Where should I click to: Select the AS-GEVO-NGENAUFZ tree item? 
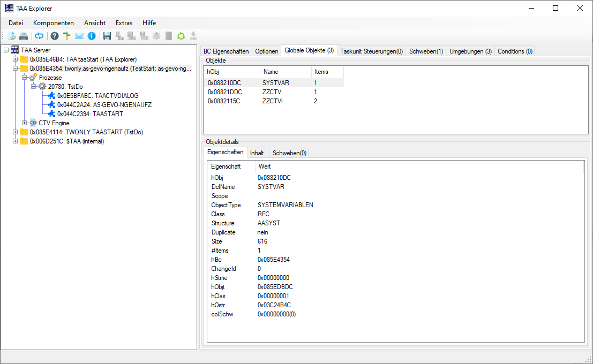click(104, 105)
